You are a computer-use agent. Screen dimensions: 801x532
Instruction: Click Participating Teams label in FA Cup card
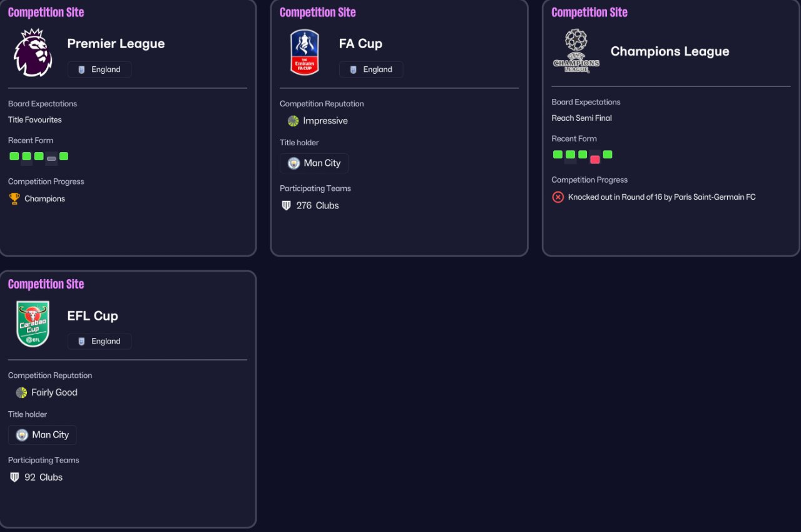pyautogui.click(x=315, y=188)
